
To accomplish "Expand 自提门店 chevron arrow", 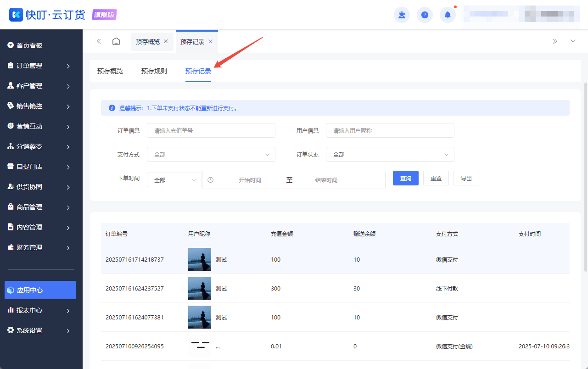I will tap(68, 167).
